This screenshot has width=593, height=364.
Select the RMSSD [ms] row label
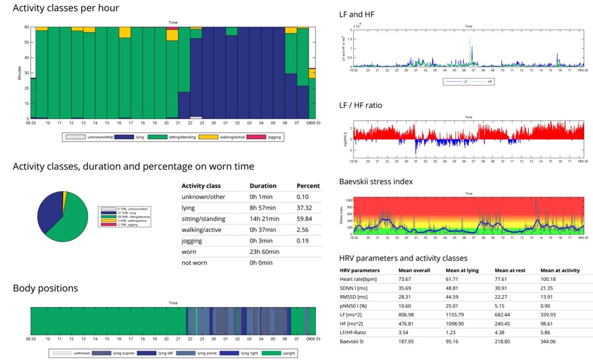tap(353, 297)
